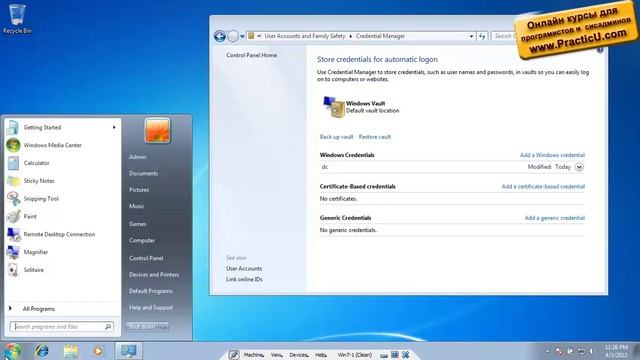Open Control Panel from Start menu

pyautogui.click(x=146, y=258)
